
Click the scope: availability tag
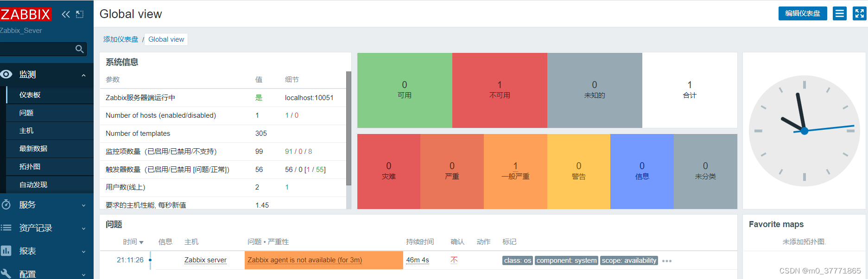click(629, 260)
